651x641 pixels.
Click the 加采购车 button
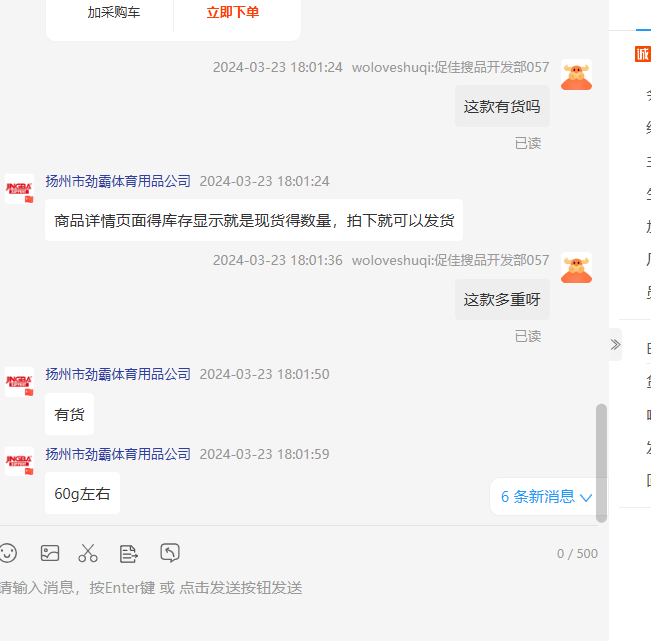coord(113,12)
